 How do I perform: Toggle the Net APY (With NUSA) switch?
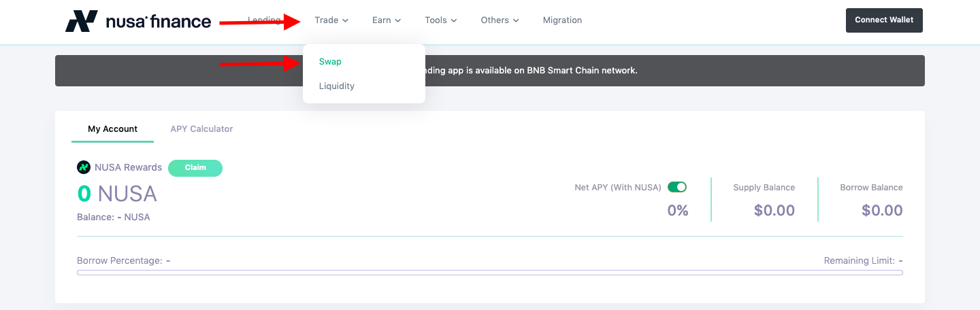coord(677,187)
